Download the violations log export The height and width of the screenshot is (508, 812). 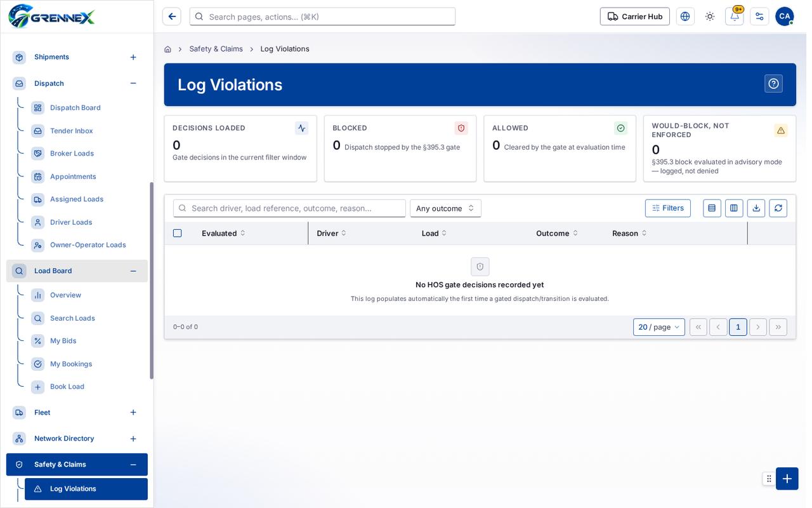[x=756, y=208]
